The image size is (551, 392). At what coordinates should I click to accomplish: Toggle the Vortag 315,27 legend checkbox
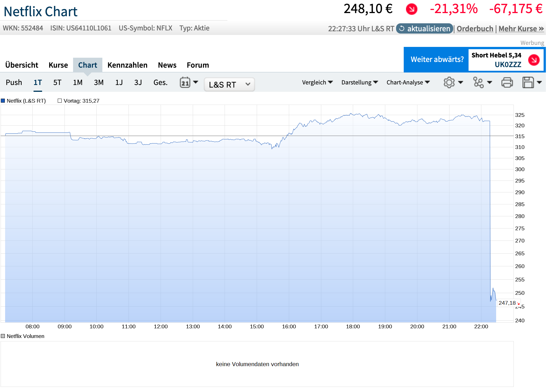coord(60,101)
